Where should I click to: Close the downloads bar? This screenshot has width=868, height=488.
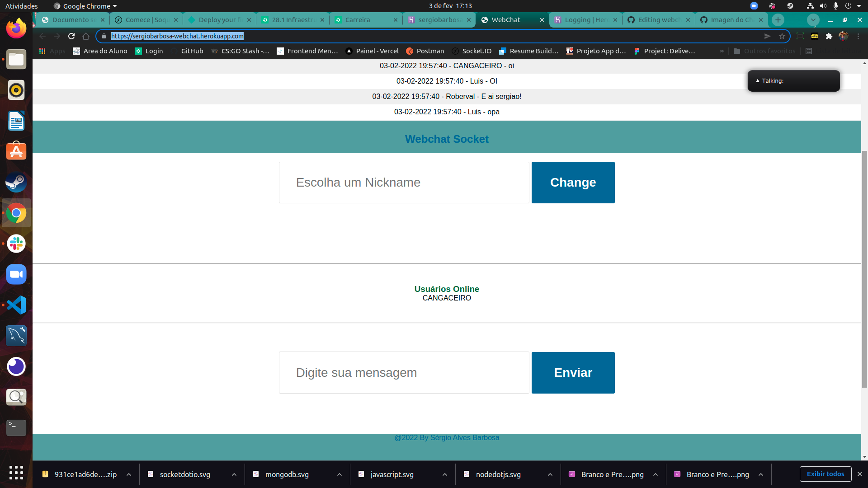pos(860,474)
